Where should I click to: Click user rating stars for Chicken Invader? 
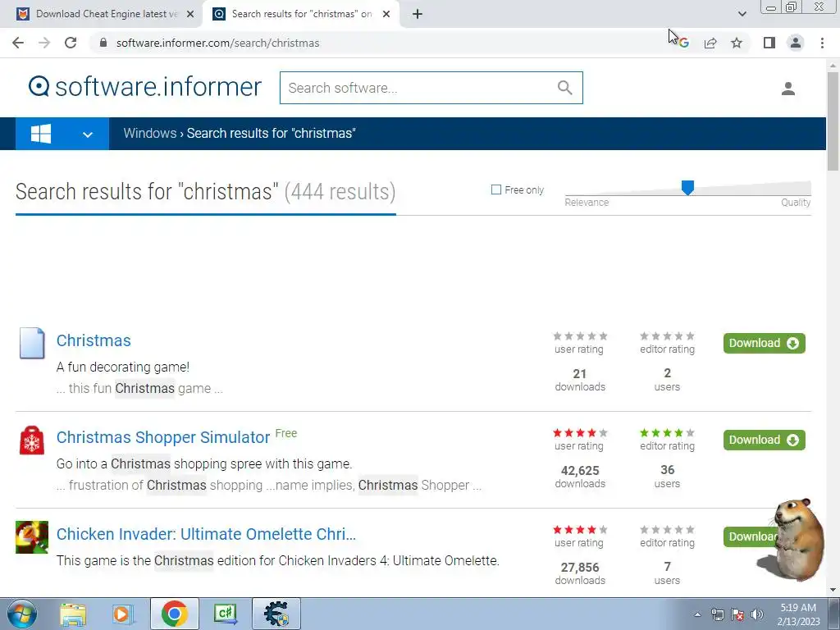pos(580,530)
